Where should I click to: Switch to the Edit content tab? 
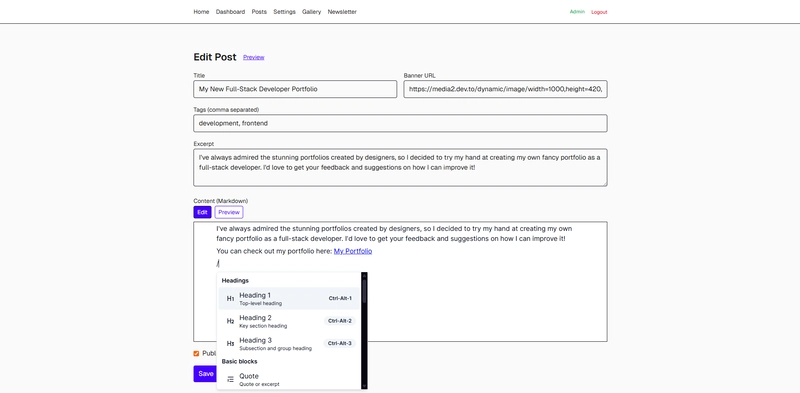click(x=202, y=212)
